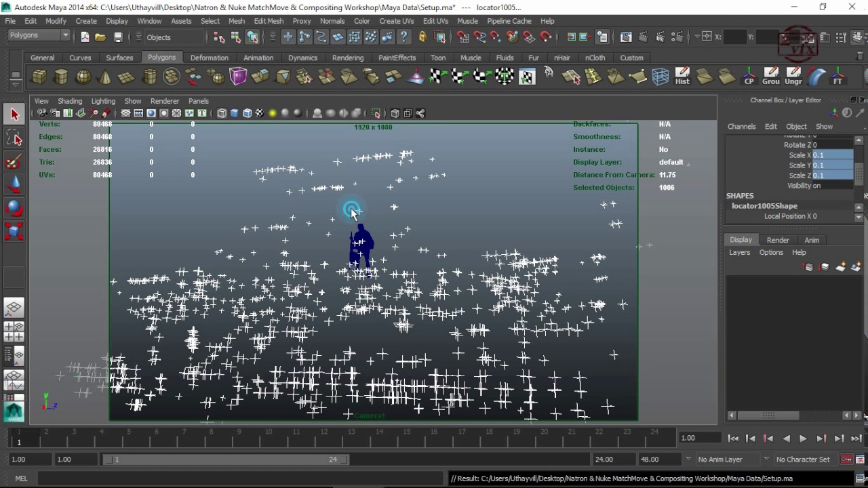Toggle select by component type icon
This screenshot has height=488, width=868.
253,37
